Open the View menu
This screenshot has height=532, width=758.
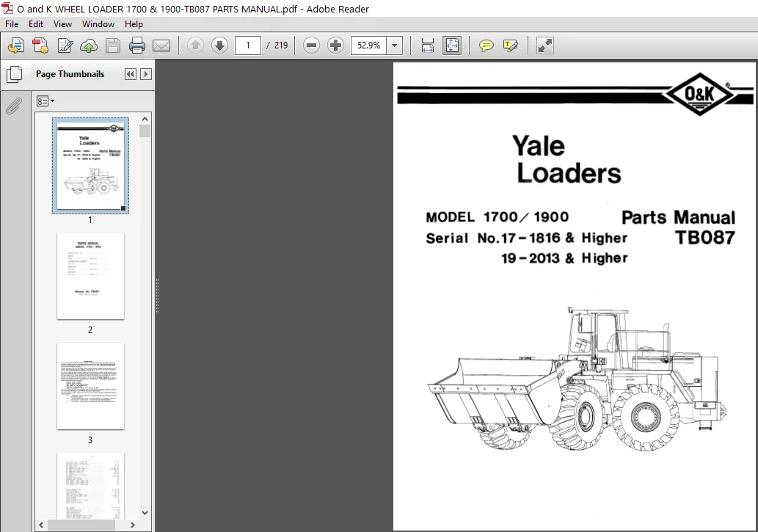coord(62,24)
